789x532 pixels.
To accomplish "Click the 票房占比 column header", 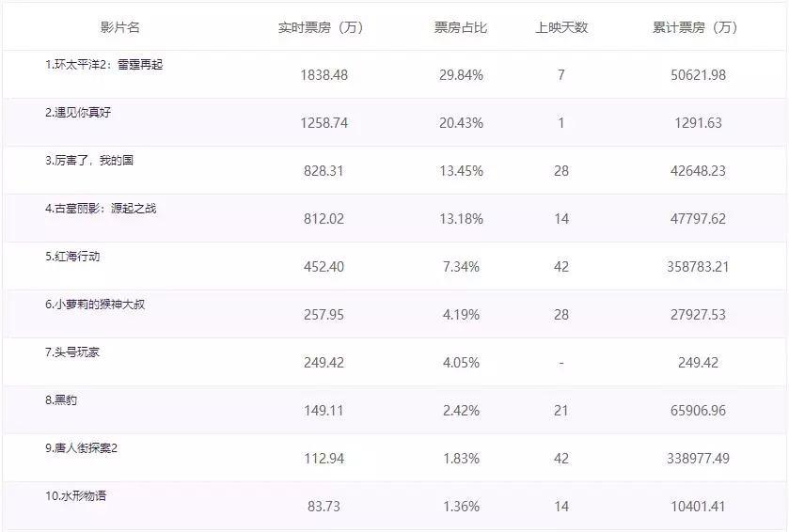I will [461, 27].
